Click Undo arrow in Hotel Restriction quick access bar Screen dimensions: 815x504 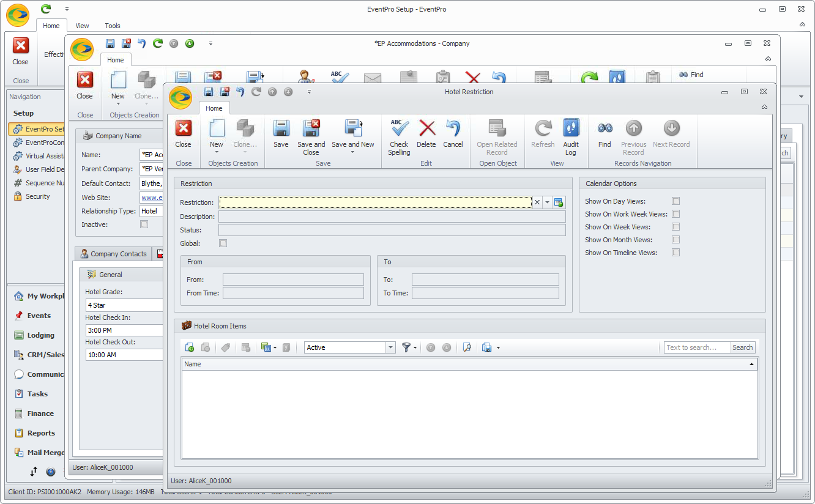(240, 92)
